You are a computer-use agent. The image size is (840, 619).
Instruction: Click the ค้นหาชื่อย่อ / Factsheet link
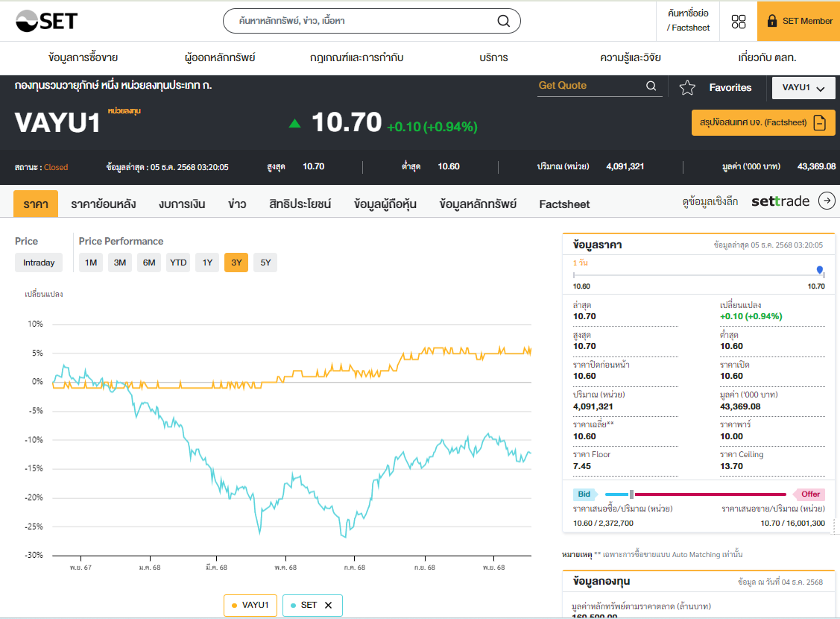tap(688, 21)
